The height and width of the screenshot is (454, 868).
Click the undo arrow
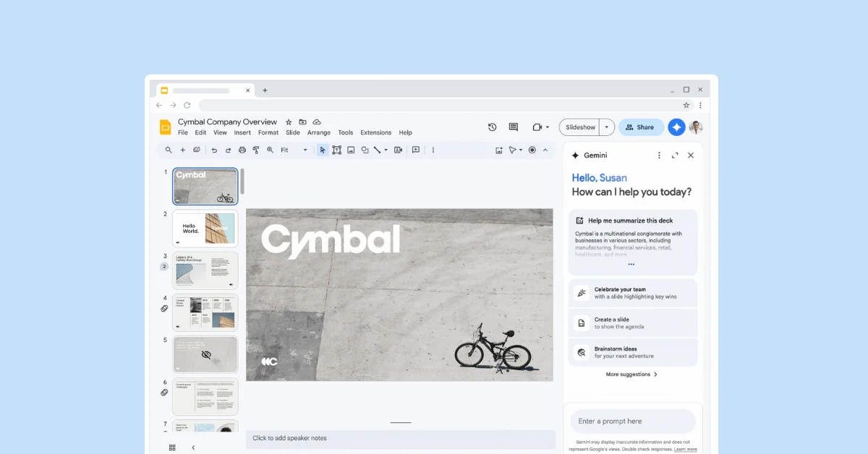coord(214,150)
